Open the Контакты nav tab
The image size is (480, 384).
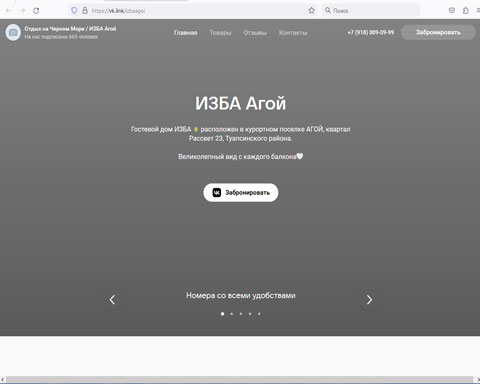coord(293,33)
